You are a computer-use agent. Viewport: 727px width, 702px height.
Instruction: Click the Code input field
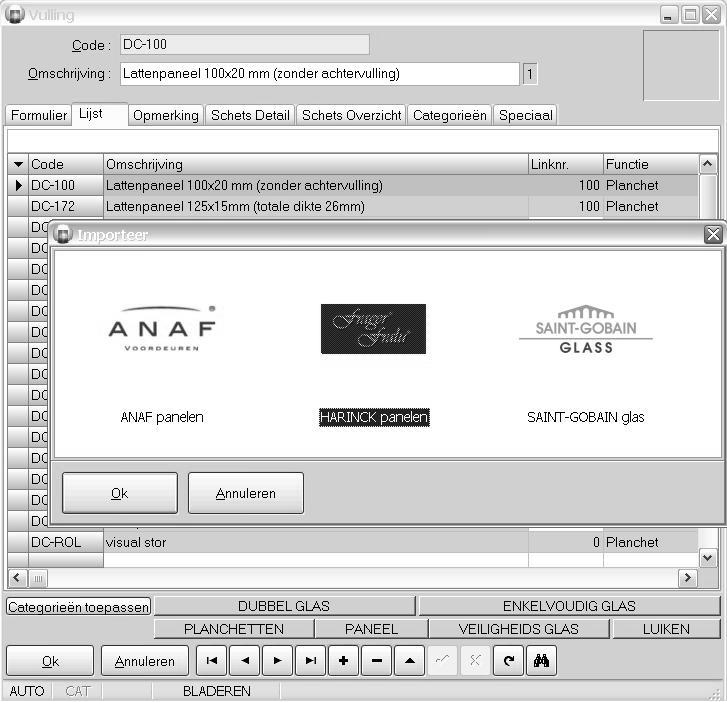(245, 45)
